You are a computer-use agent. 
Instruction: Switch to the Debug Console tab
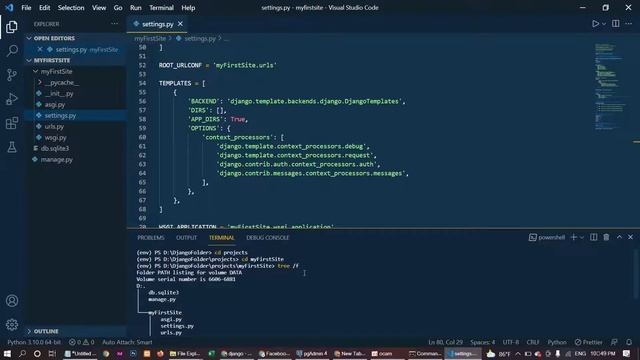click(x=267, y=238)
